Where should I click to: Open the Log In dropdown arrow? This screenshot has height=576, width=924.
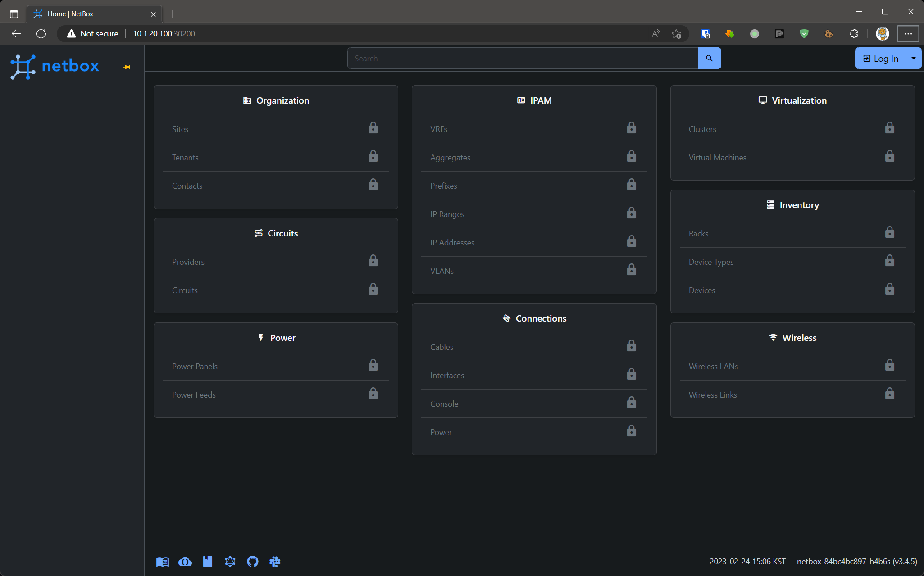coord(914,58)
